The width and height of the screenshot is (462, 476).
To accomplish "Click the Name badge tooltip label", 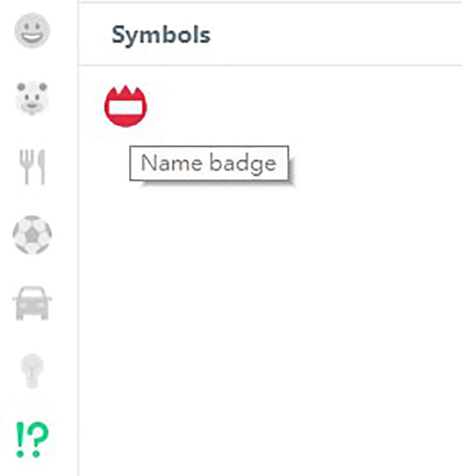I will (208, 163).
